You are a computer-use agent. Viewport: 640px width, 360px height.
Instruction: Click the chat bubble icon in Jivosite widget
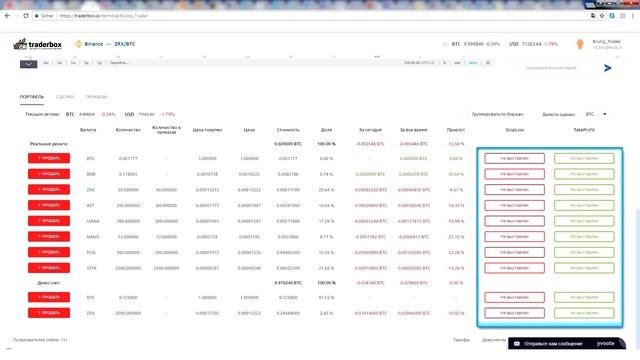(517, 344)
